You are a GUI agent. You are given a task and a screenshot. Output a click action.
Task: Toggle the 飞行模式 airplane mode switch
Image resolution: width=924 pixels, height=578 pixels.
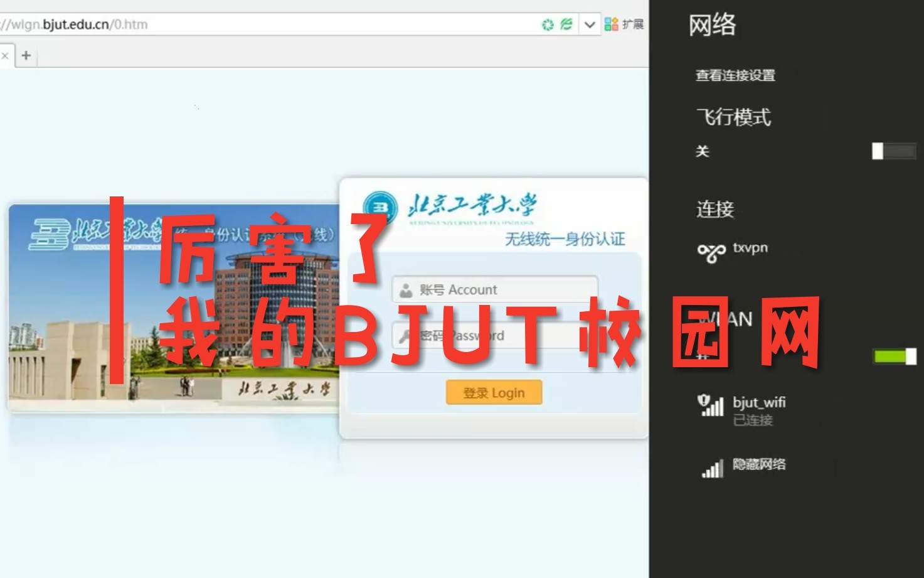(894, 151)
